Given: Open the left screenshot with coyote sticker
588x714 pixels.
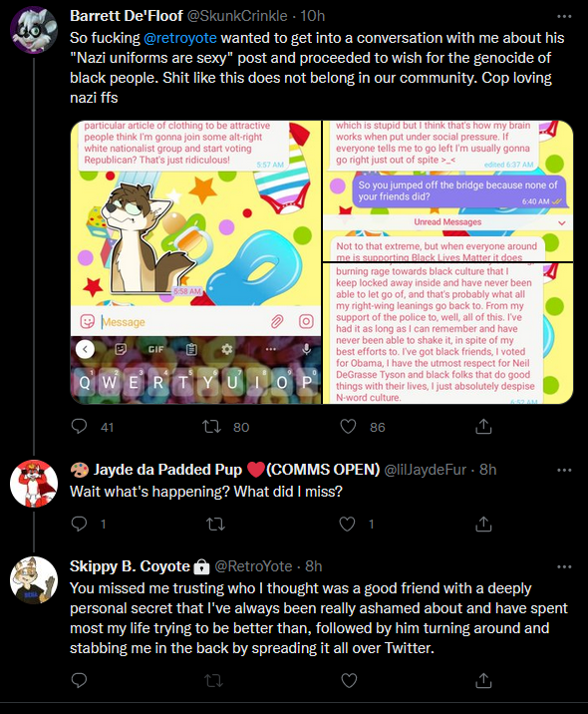Looking at the screenshot, I should pyautogui.click(x=195, y=262).
